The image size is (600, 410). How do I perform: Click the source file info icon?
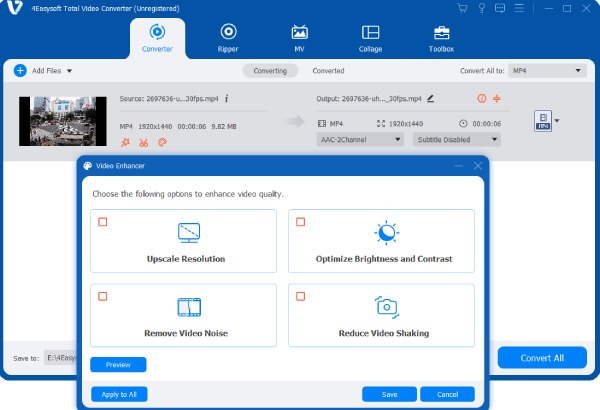tap(227, 99)
